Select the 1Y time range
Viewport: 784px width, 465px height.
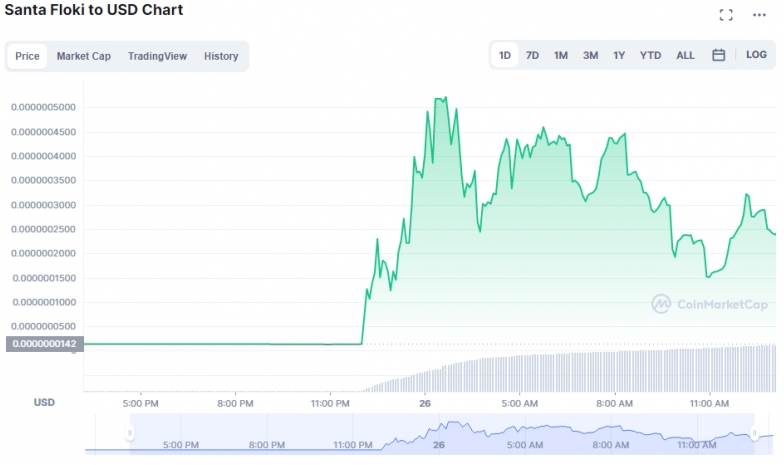tap(619, 55)
